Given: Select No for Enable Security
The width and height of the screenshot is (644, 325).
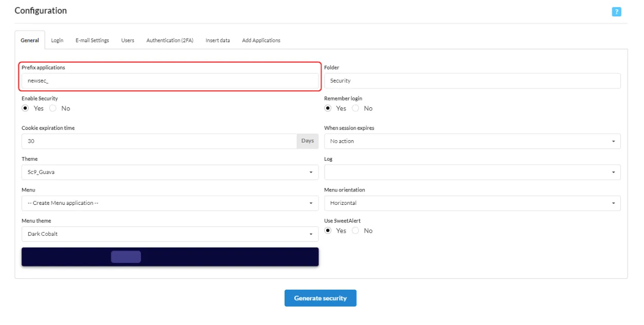Looking at the screenshot, I should (x=53, y=108).
